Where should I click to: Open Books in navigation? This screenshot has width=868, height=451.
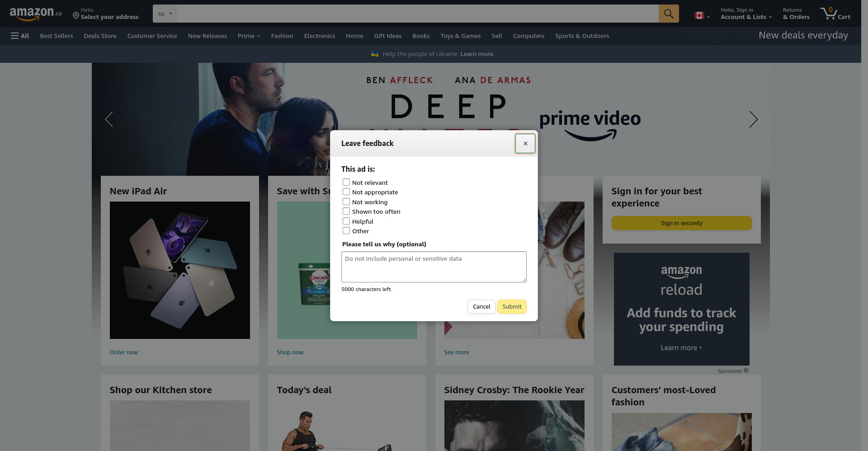pos(421,36)
